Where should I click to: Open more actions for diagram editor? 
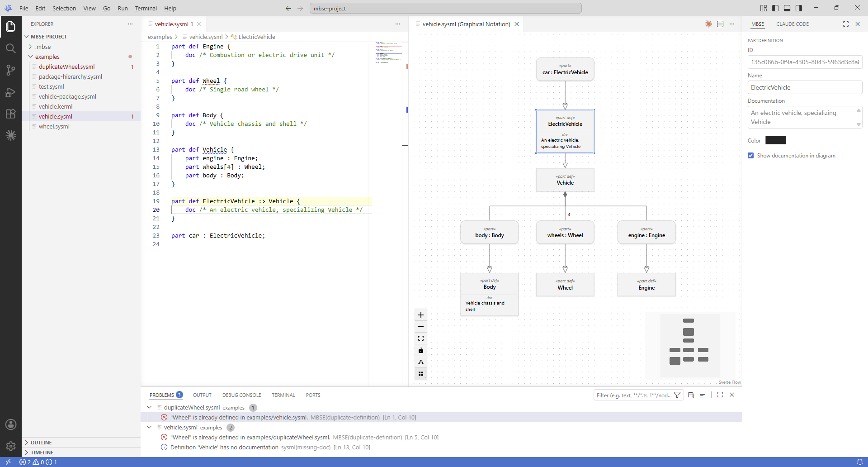[x=732, y=24]
